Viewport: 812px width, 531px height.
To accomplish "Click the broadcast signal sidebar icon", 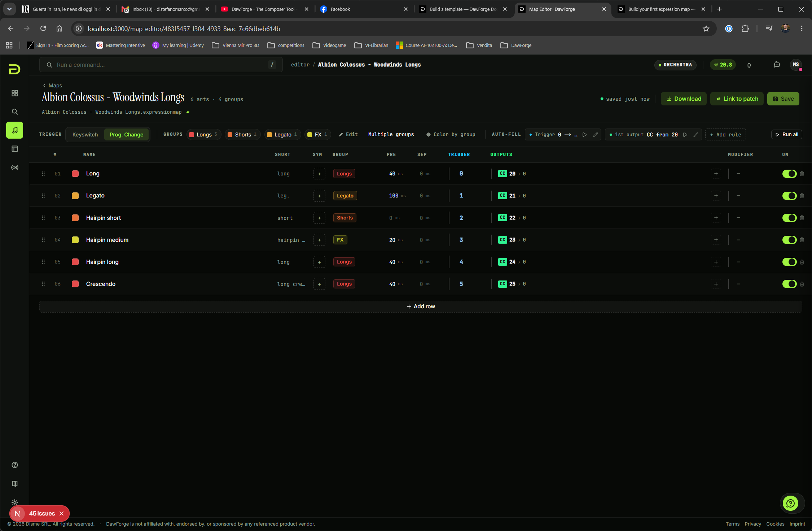I will point(14,167).
